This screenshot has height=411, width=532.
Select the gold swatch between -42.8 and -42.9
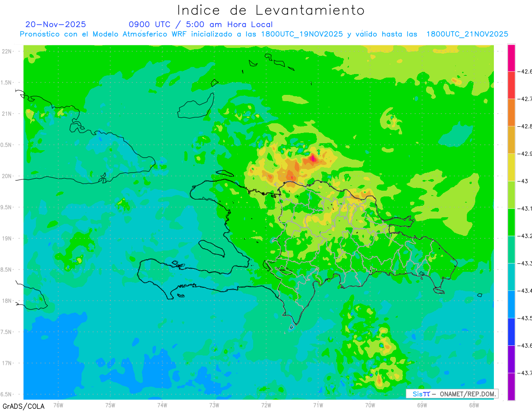click(511, 140)
